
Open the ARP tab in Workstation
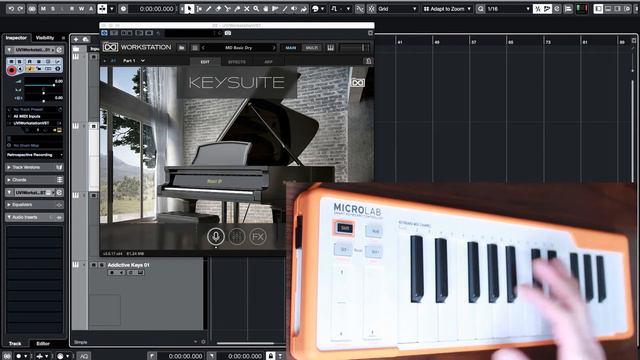268,62
